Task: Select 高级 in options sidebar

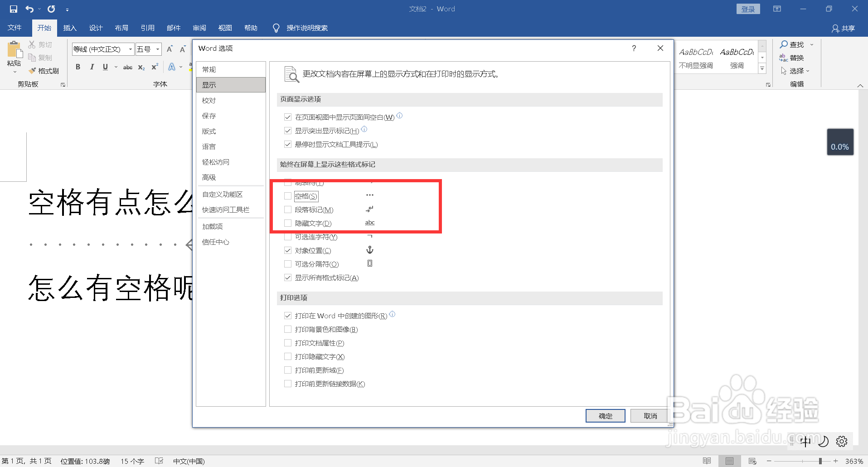Action: click(x=231, y=177)
